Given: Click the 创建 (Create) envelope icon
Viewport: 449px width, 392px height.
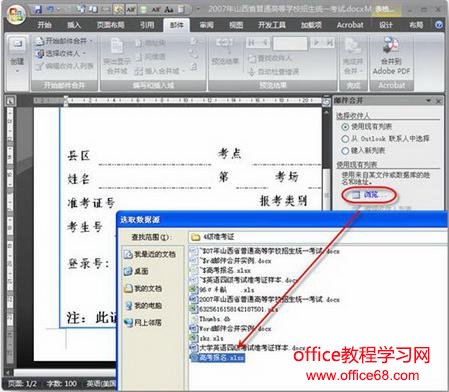Looking at the screenshot, I should click(17, 44).
